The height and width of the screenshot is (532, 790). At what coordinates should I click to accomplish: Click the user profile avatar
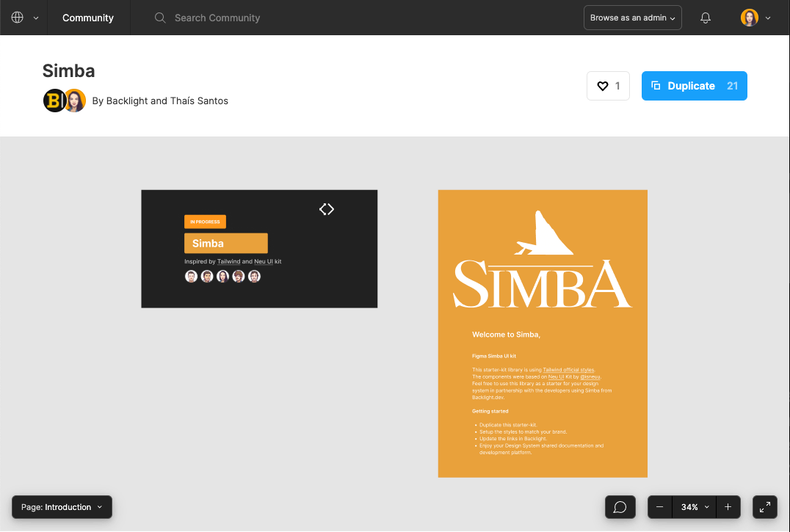[x=749, y=18]
